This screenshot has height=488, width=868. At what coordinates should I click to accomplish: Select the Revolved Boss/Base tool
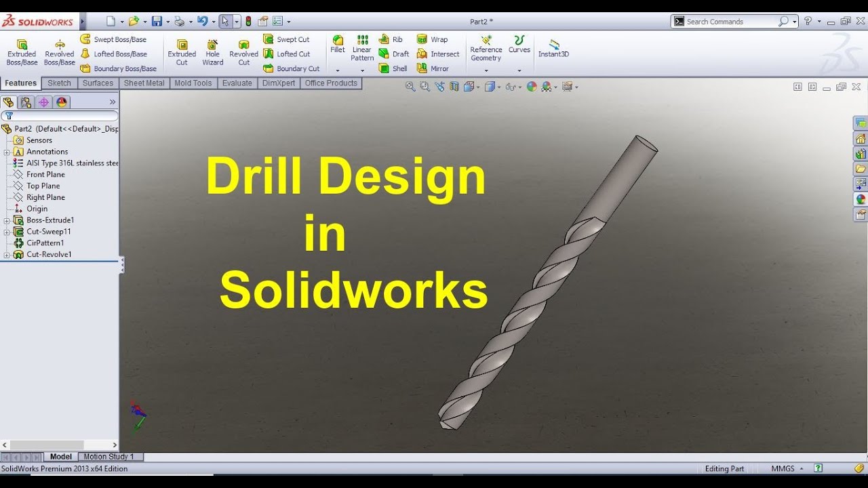(x=60, y=52)
